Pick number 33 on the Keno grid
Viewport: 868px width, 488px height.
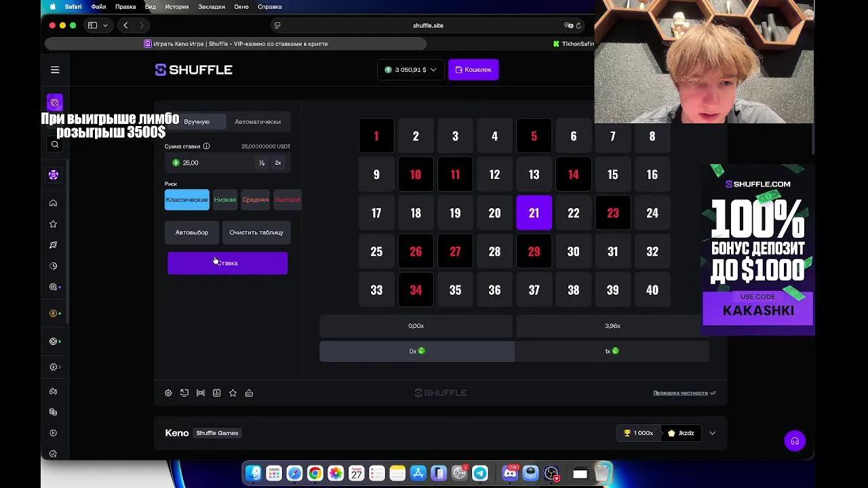[376, 290]
